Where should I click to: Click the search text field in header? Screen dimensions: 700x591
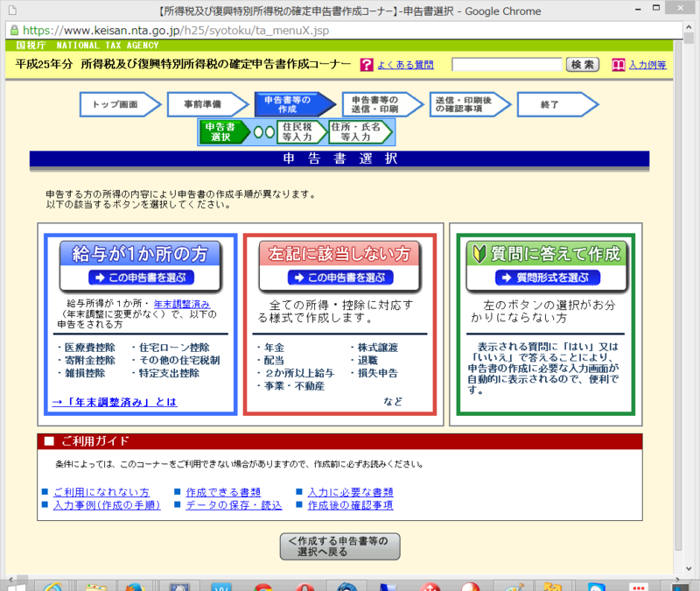point(507,65)
